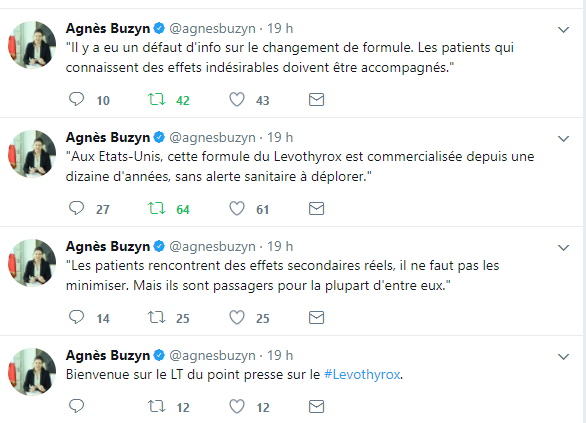Image resolution: width=586 pixels, height=423 pixels.
Task: Click Agnès Buzyn avatar on third tweet
Action: pos(32,263)
